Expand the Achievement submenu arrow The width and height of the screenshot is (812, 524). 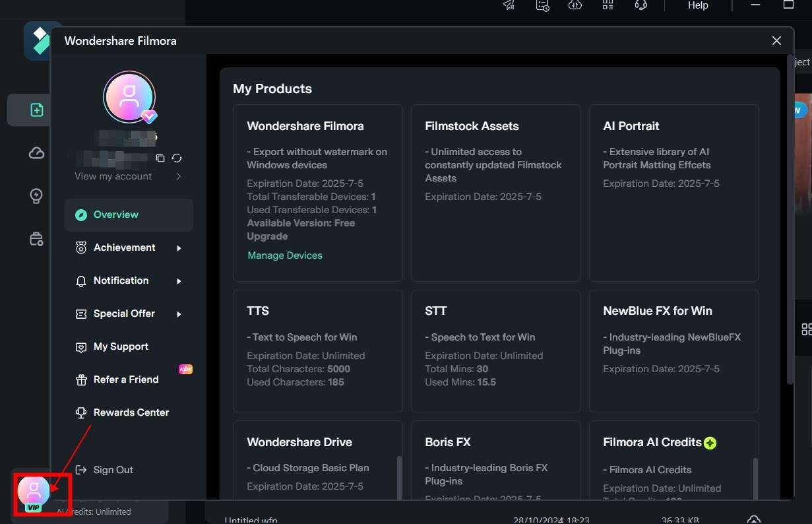point(179,248)
